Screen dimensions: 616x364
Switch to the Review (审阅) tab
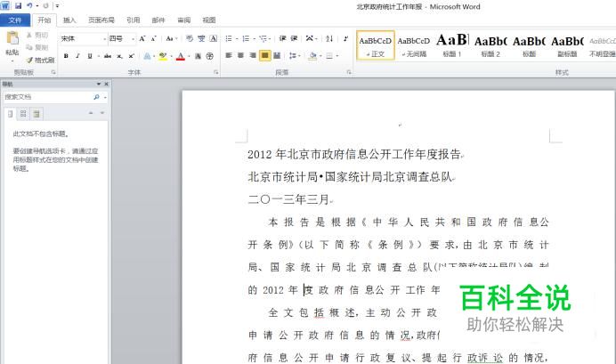pyautogui.click(x=183, y=20)
